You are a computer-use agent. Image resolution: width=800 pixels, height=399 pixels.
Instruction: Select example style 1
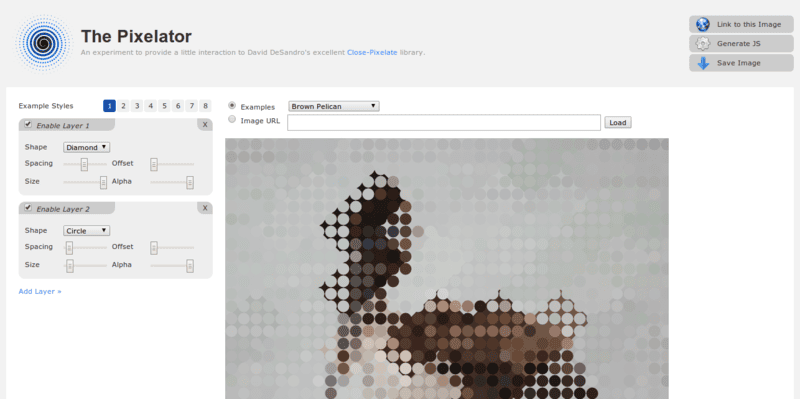(x=109, y=106)
